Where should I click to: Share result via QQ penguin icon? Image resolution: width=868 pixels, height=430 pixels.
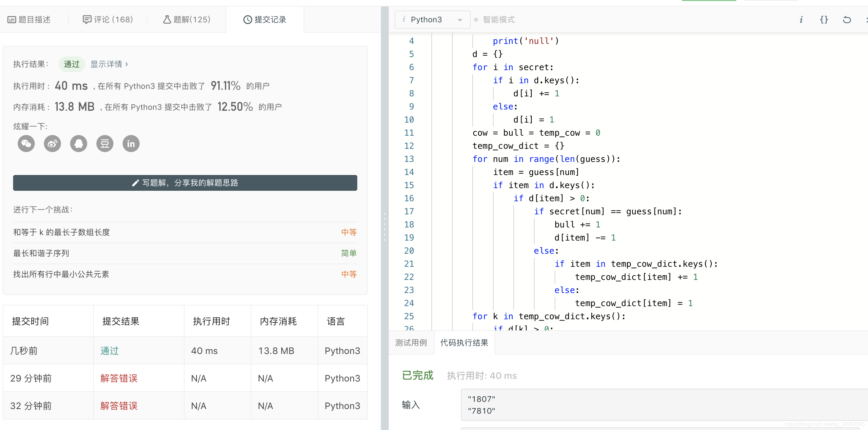click(79, 144)
